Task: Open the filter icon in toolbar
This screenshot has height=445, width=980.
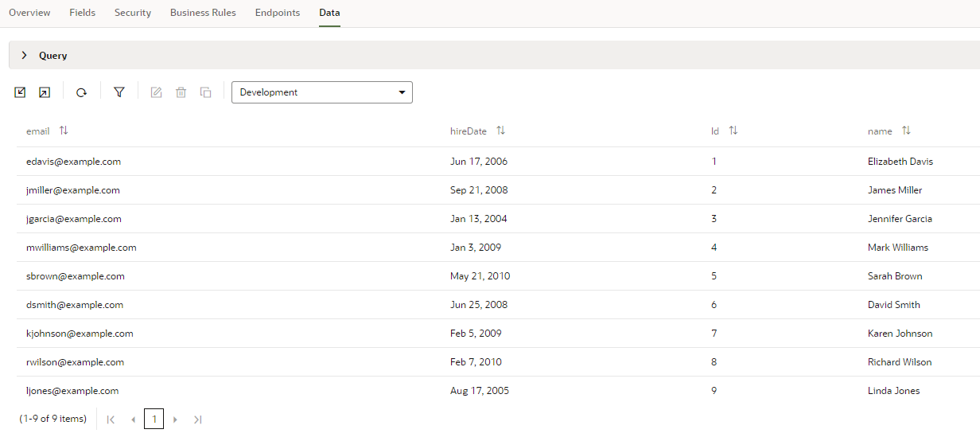Action: pyautogui.click(x=119, y=92)
